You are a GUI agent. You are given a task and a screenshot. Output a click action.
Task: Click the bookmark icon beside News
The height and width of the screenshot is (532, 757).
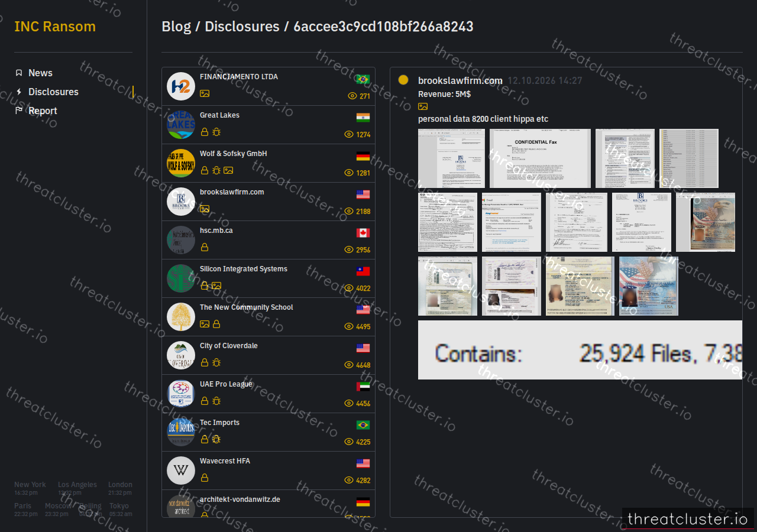(19, 73)
